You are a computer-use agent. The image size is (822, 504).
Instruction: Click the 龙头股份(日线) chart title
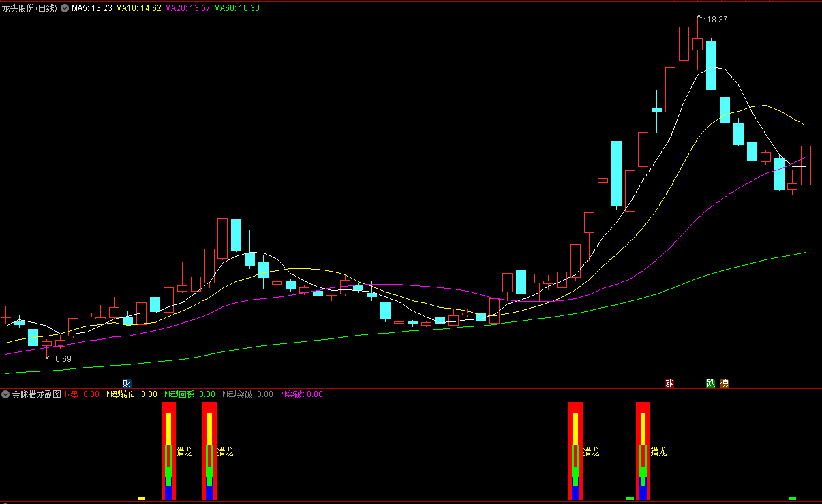tap(30, 8)
